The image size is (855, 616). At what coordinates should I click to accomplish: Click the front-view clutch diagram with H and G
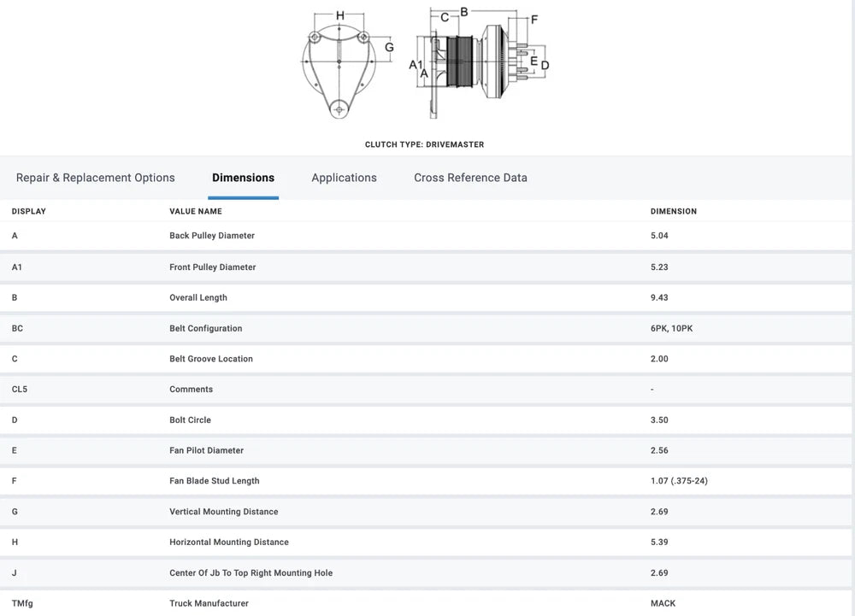(342, 64)
